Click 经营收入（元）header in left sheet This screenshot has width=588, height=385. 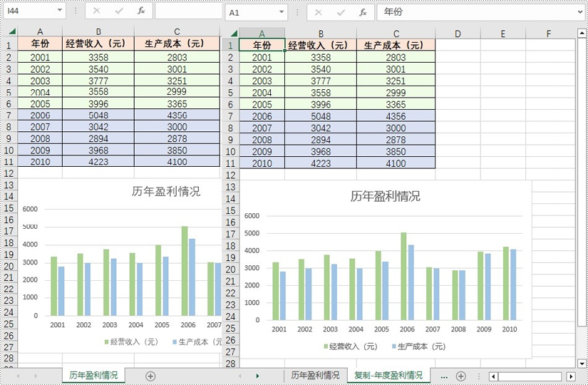pyautogui.click(x=98, y=43)
